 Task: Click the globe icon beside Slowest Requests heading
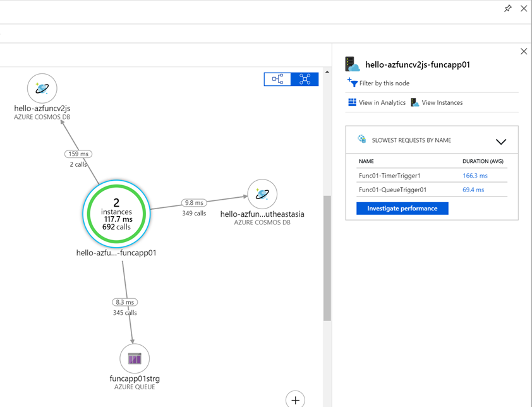click(361, 139)
